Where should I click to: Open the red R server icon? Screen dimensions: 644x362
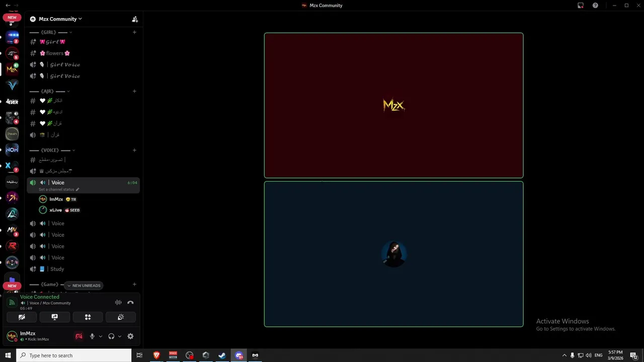click(12, 246)
